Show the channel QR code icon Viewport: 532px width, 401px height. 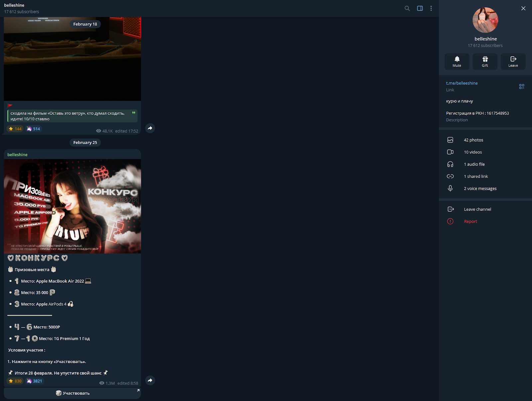[521, 86]
